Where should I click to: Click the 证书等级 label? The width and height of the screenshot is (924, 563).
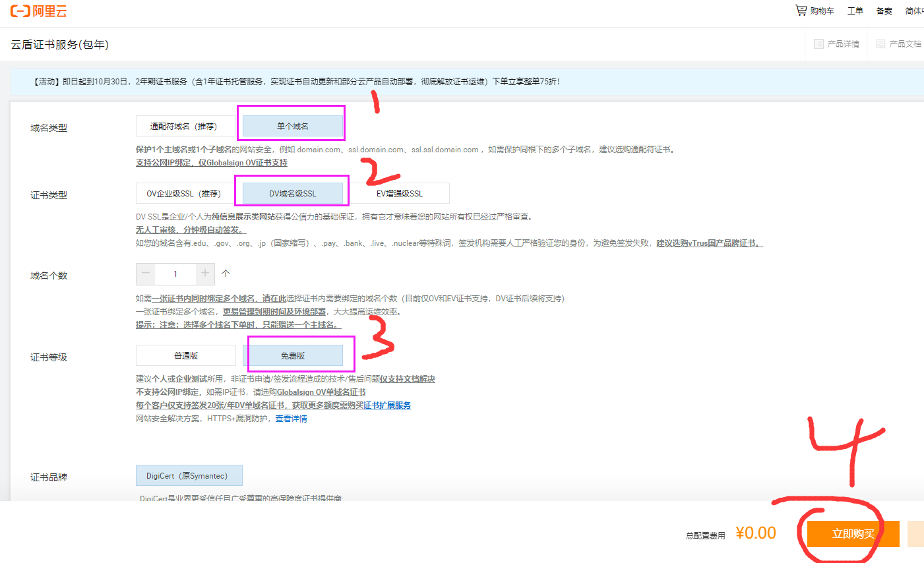49,357
